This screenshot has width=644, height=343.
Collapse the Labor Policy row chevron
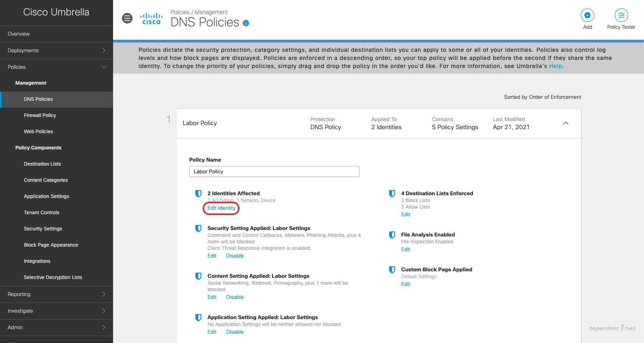[x=566, y=123]
